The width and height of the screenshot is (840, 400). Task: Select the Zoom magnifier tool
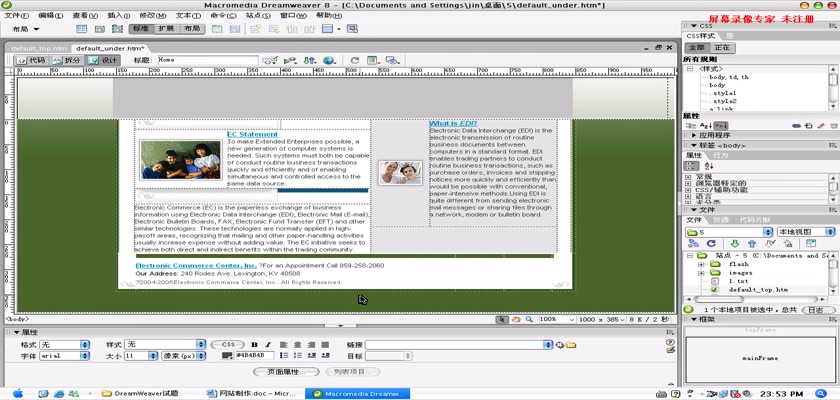(x=529, y=319)
